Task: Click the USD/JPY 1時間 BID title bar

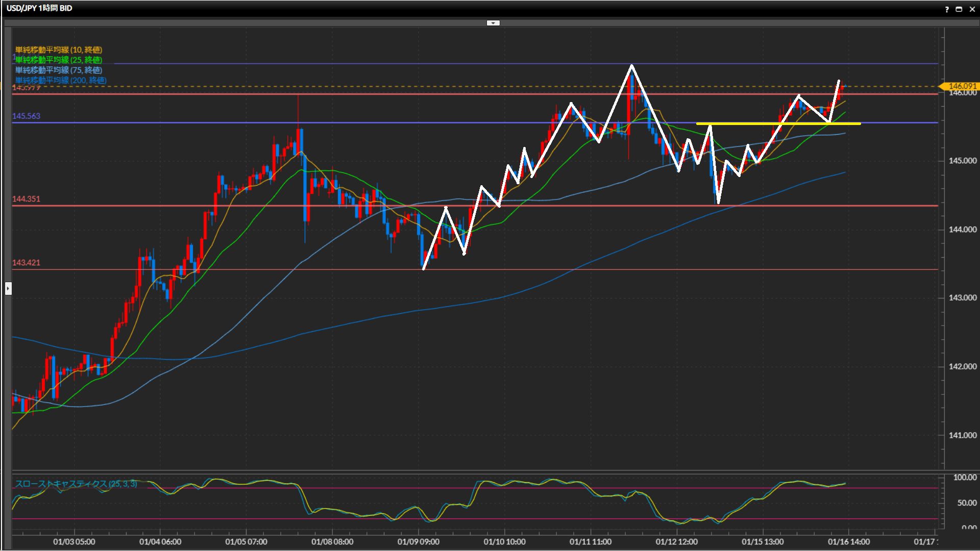Action: [x=39, y=8]
